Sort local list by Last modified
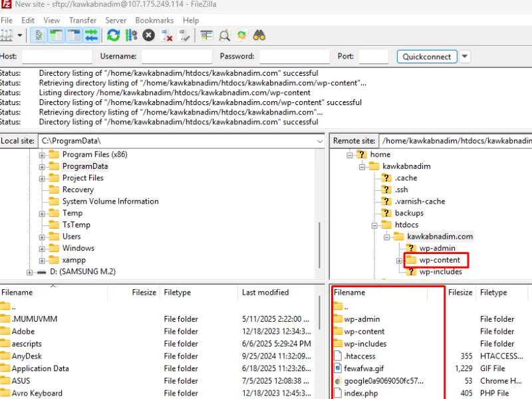The image size is (532, 399). pyautogui.click(x=265, y=293)
